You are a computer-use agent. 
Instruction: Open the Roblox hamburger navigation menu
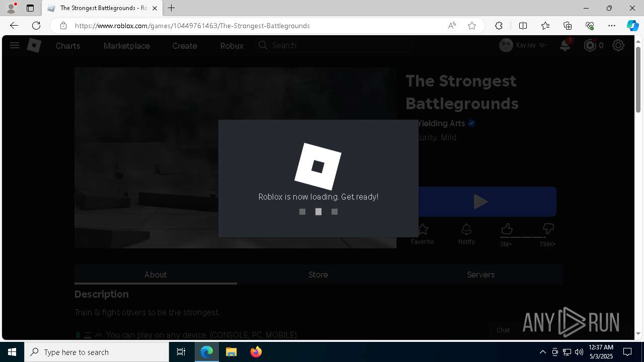pos(15,46)
